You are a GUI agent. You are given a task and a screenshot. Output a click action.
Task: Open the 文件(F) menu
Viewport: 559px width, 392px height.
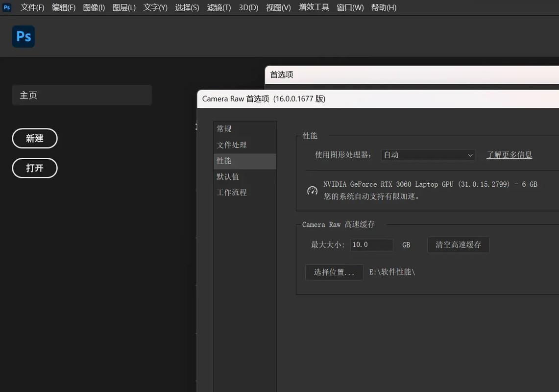click(32, 7)
